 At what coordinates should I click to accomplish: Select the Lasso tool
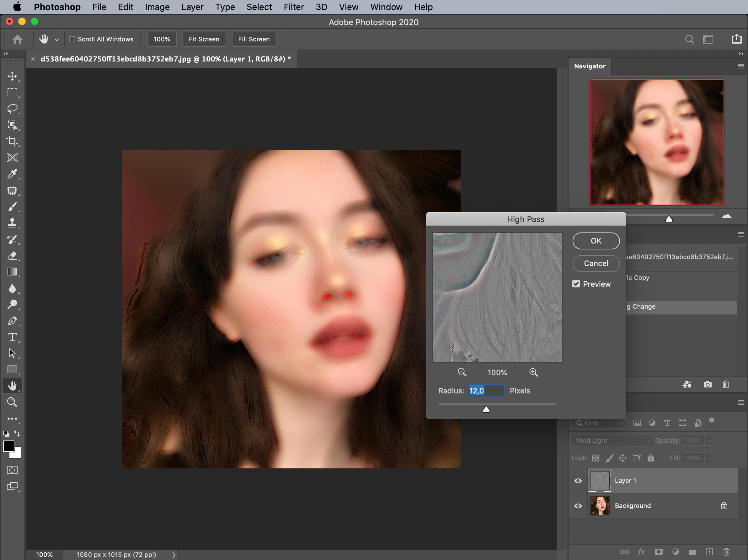[x=13, y=109]
